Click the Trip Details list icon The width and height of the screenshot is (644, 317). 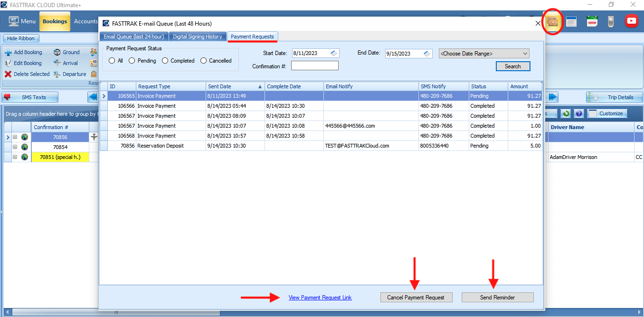point(594,97)
